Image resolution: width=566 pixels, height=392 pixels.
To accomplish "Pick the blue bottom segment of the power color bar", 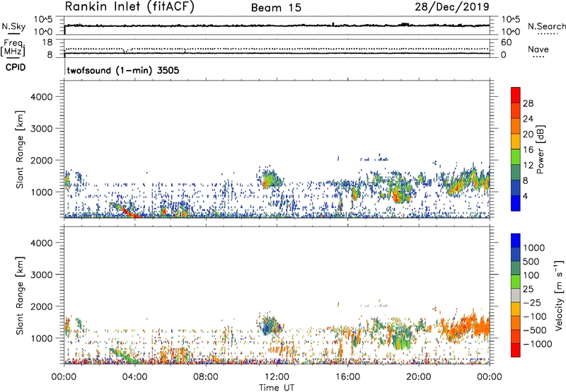I will [x=516, y=203].
